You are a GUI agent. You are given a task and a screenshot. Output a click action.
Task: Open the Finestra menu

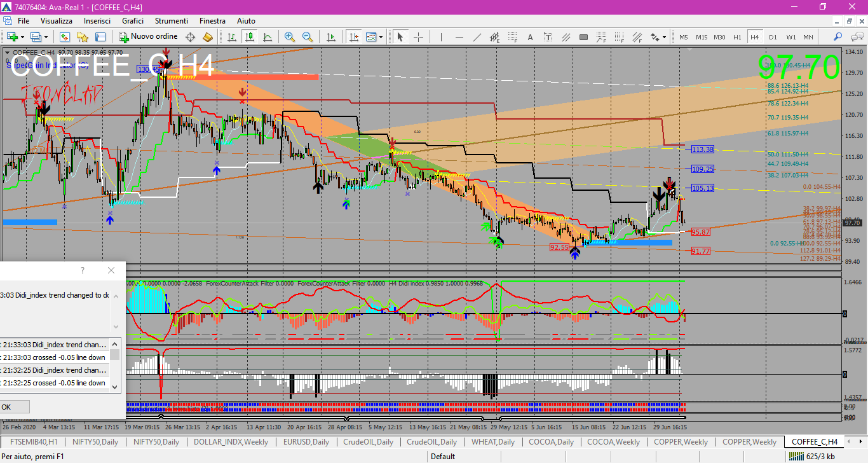(212, 21)
